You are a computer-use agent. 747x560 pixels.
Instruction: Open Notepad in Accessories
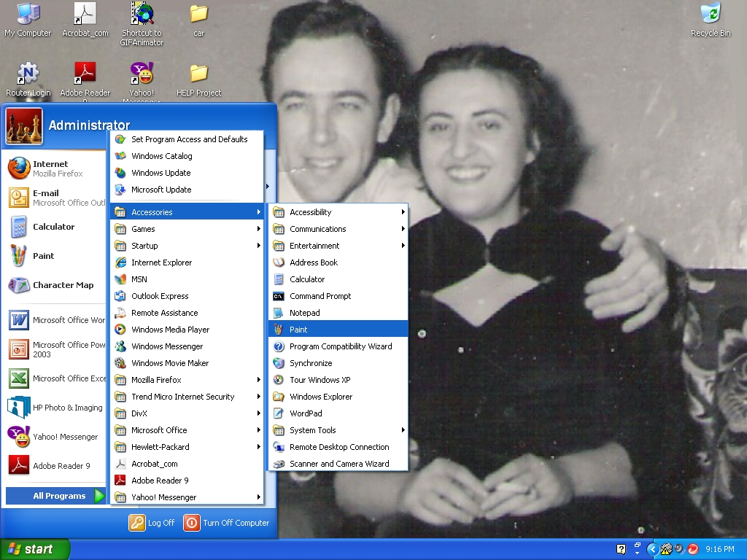click(338, 313)
